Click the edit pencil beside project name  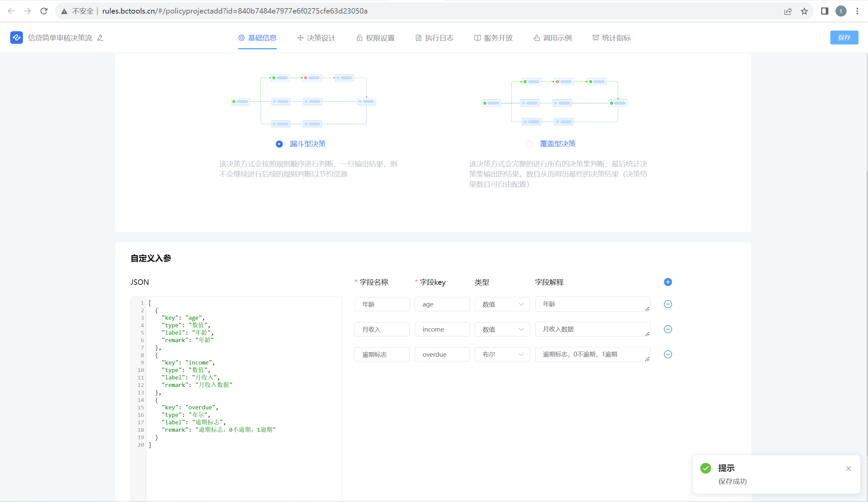point(100,38)
